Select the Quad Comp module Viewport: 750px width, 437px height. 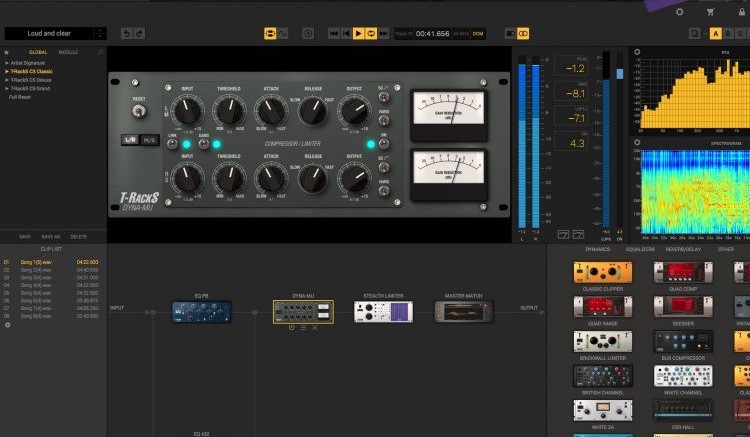tap(683, 273)
